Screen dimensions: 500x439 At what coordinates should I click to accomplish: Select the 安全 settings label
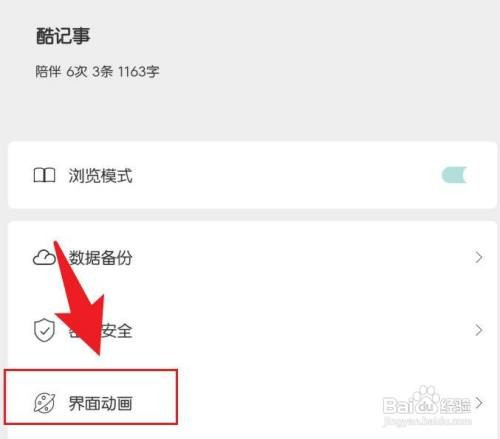117,331
